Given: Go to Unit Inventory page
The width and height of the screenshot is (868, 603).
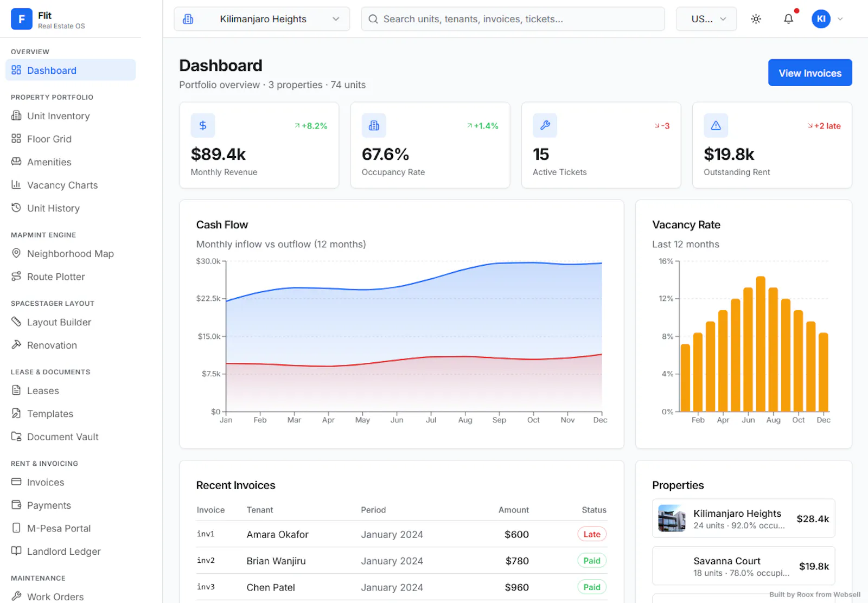Looking at the screenshot, I should coord(71,116).
